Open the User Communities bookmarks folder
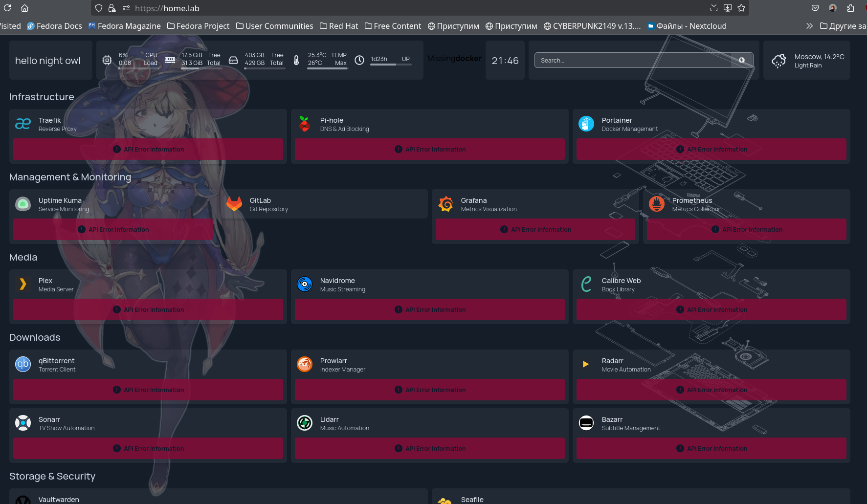867x504 pixels. [x=274, y=26]
